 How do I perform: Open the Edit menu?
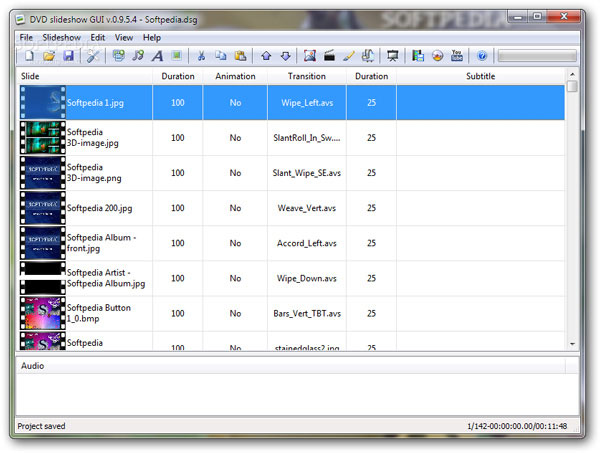pos(98,37)
